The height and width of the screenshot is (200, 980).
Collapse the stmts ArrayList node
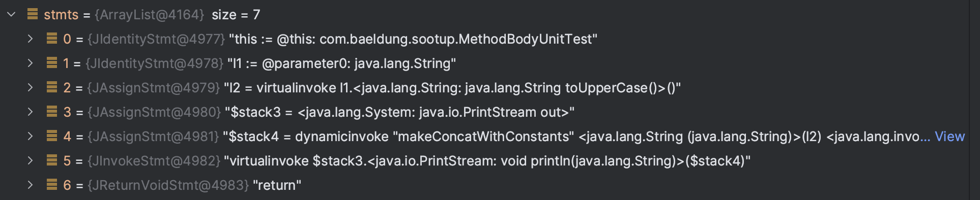point(11,15)
